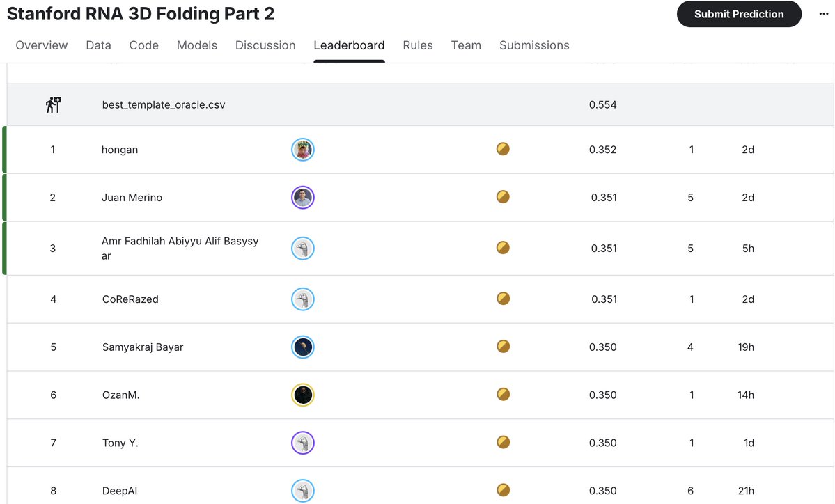Click the gold medal icon in Samyakraj Bayar's row
The image size is (835, 504).
(x=503, y=347)
